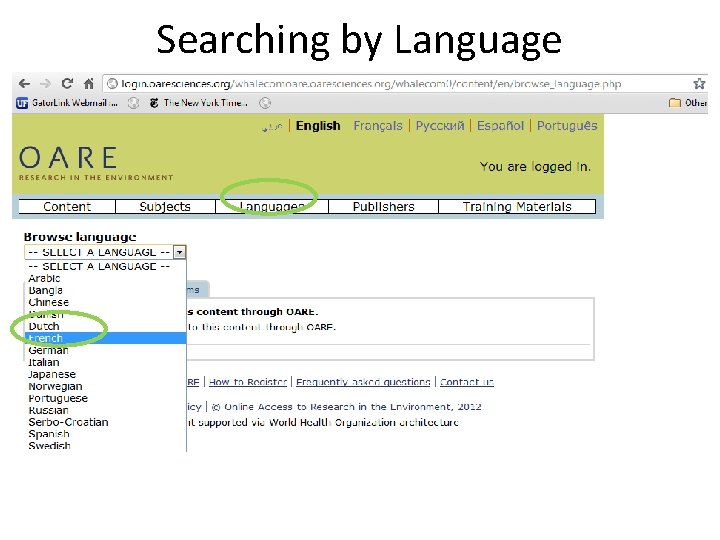This screenshot has height=540, width=720.
Task: Open the Languages menu tab
Action: (272, 207)
